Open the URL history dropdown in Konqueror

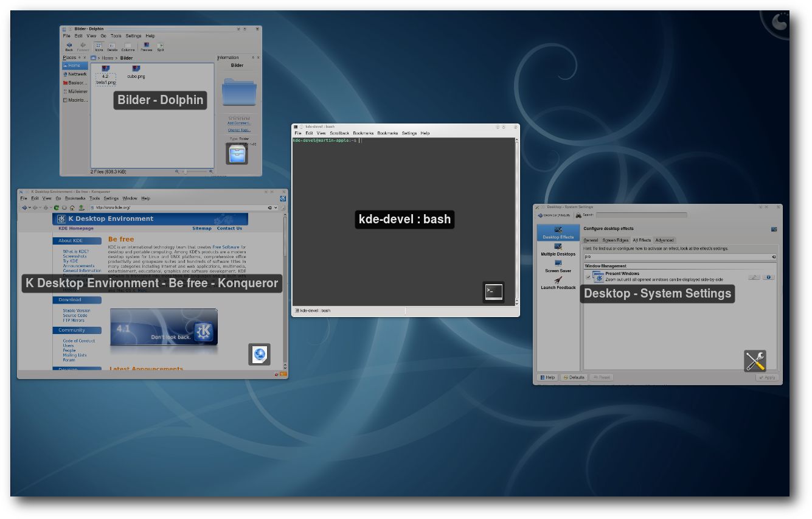click(276, 207)
